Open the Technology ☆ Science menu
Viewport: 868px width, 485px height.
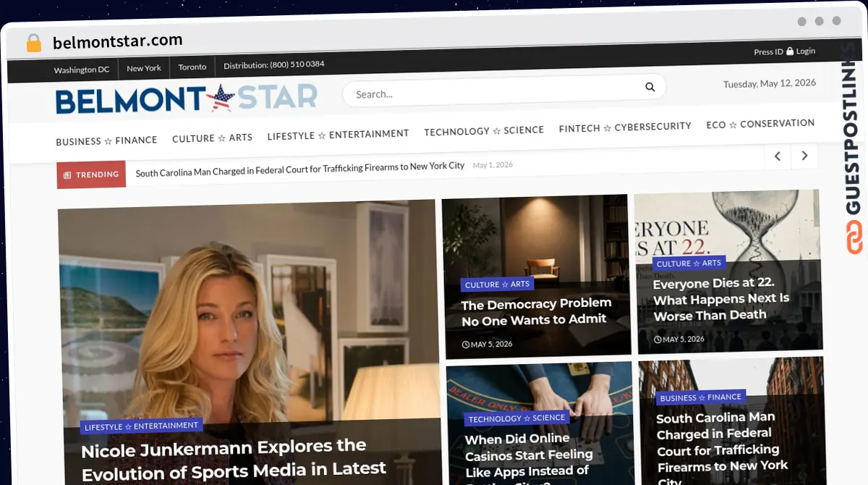484,131
